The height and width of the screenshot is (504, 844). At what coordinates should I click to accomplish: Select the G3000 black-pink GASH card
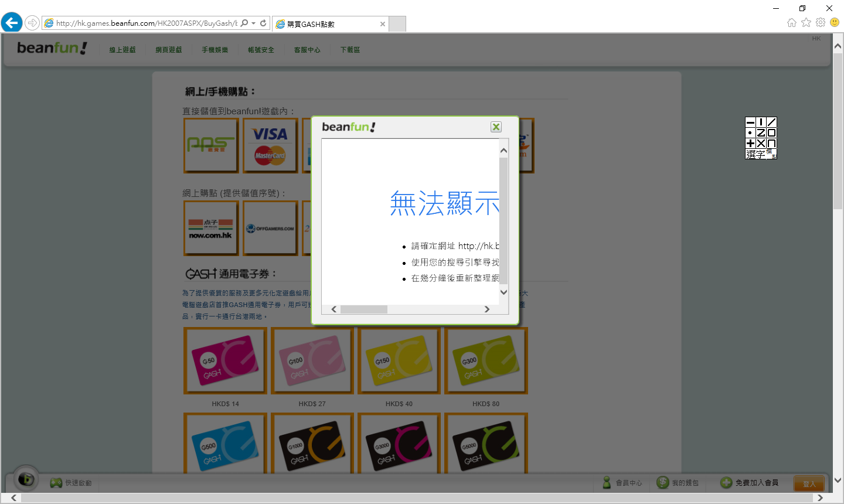[x=399, y=443]
